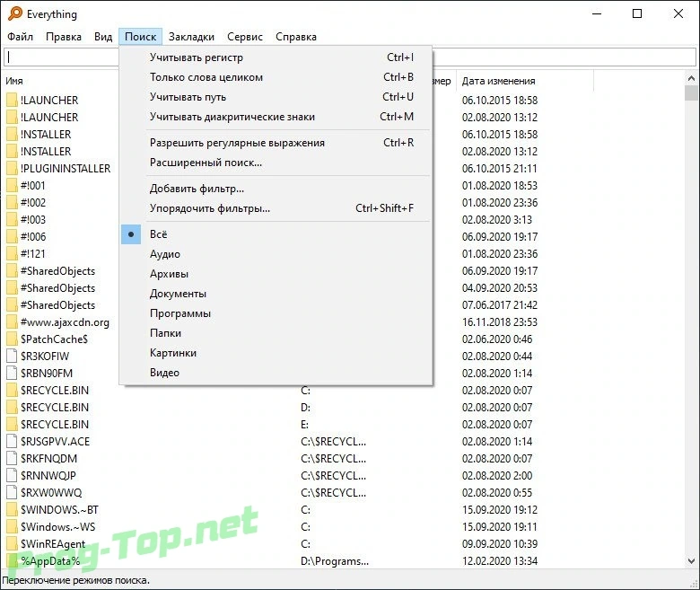The height and width of the screenshot is (590, 700).
Task: Click file icon of $RJSGPVV.ACE
Action: (x=12, y=441)
